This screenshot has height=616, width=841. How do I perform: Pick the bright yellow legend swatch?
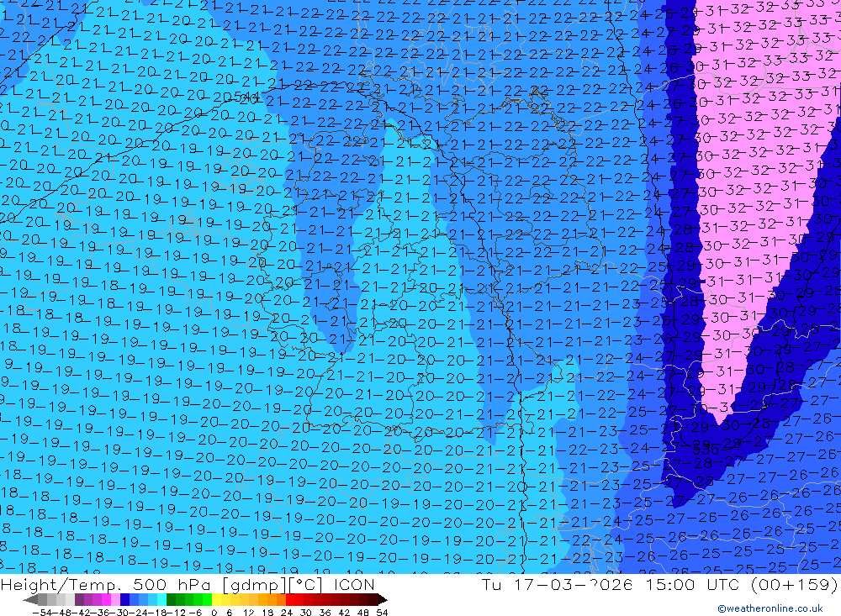(217, 600)
